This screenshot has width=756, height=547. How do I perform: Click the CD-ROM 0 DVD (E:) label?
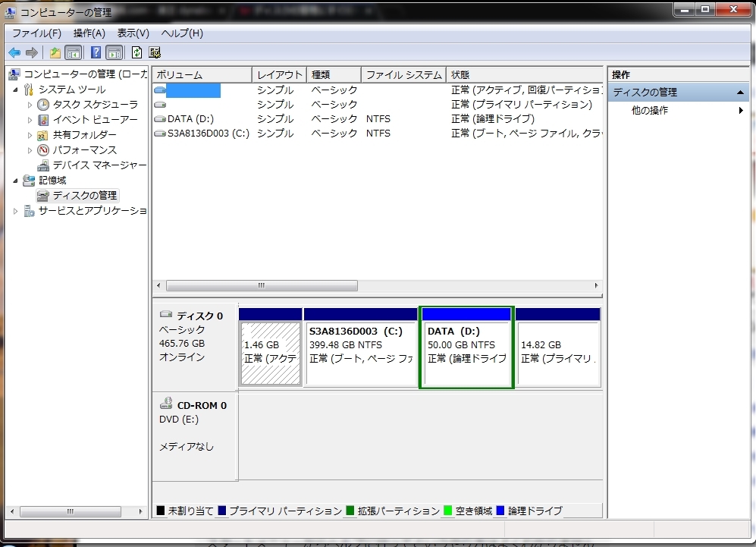point(179,420)
